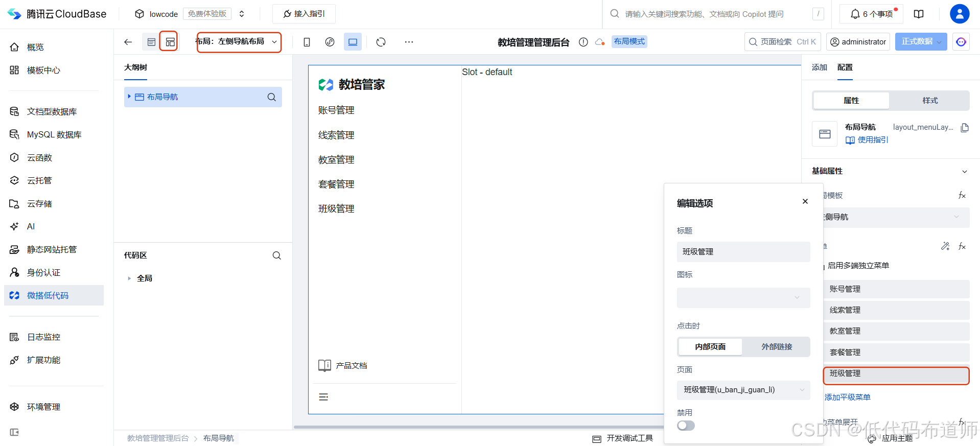Switch to the 添加 tab

pos(820,67)
